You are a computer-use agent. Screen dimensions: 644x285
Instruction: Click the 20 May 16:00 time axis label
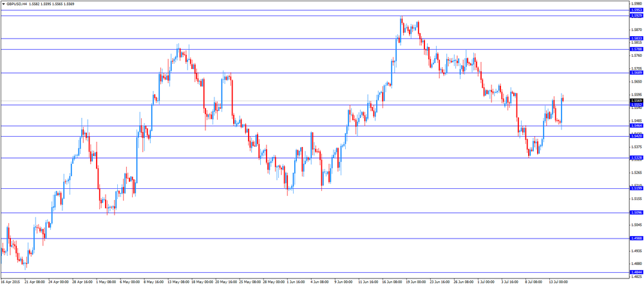tap(226, 282)
